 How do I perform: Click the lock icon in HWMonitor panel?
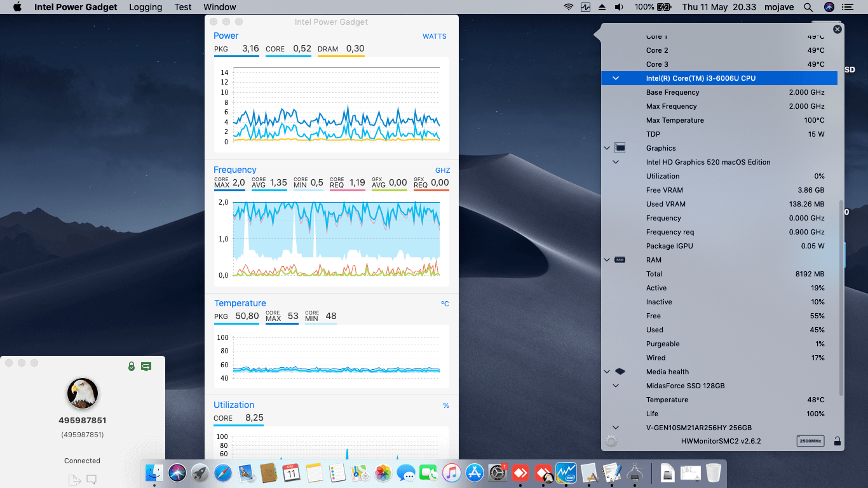pyautogui.click(x=837, y=441)
